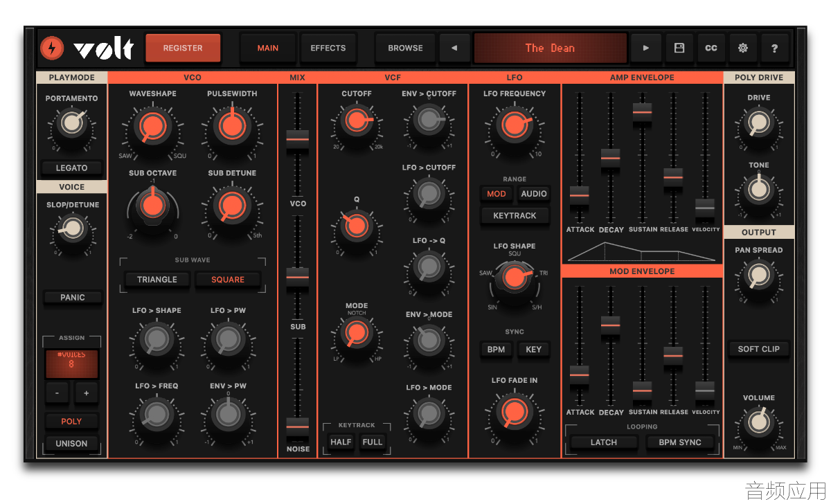The image size is (831, 504).
Task: Toggle the LATCH looping button
Action: pyautogui.click(x=604, y=442)
